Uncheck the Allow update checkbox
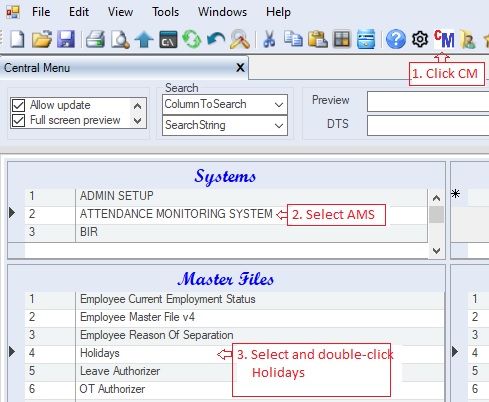Viewport: 489px width, 402px height. pos(18,105)
